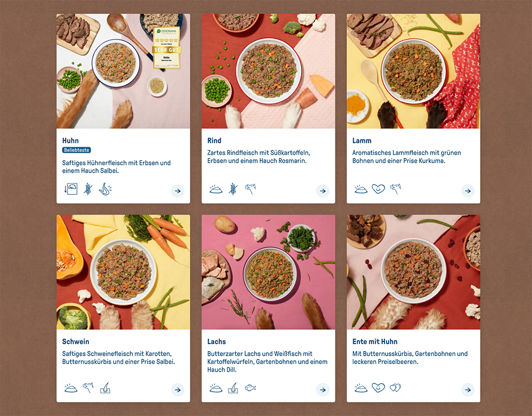Click the dog head icon on Lamm card
532x416 pixels.
pyautogui.click(x=395, y=189)
